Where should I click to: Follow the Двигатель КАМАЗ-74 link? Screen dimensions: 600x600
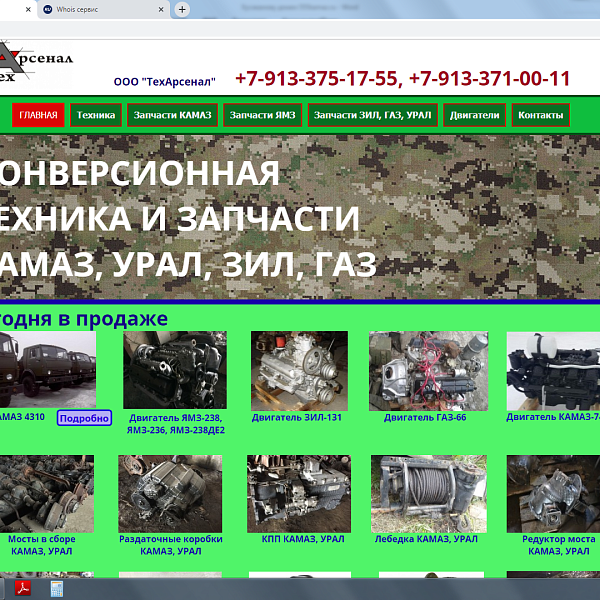(x=553, y=417)
